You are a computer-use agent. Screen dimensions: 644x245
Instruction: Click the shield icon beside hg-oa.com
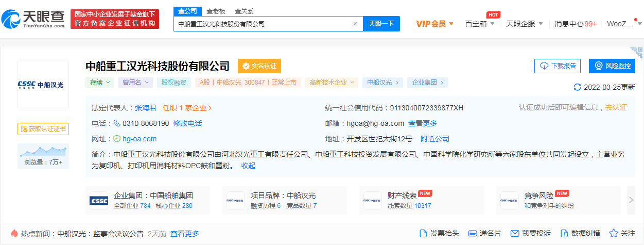(117, 139)
